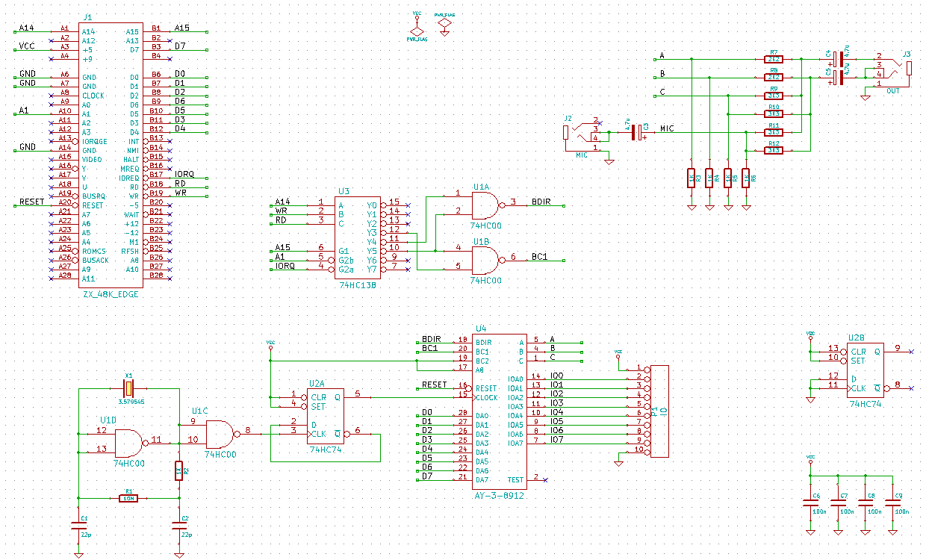
Task: Click the AY-3-8912 value text
Action: pyautogui.click(x=499, y=496)
